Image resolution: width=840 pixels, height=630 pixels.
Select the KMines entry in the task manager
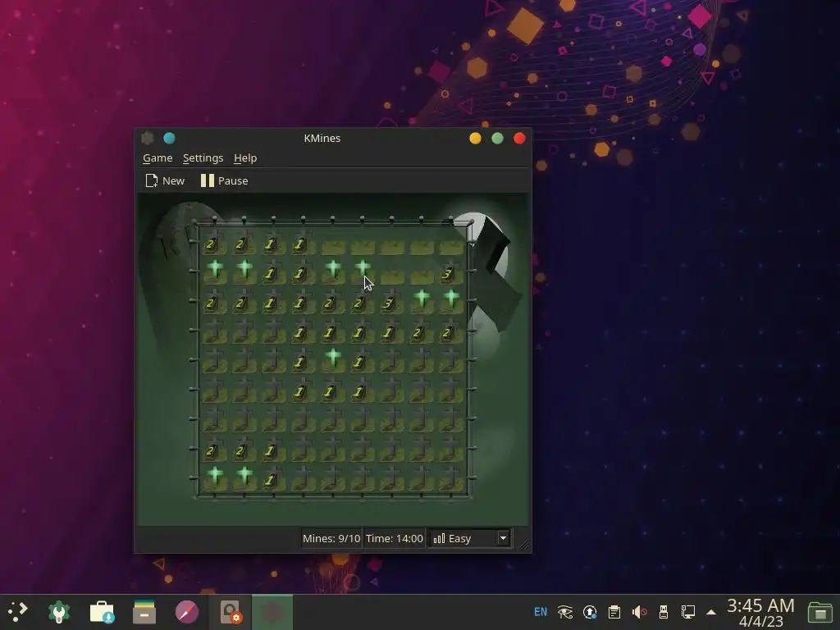(272, 612)
